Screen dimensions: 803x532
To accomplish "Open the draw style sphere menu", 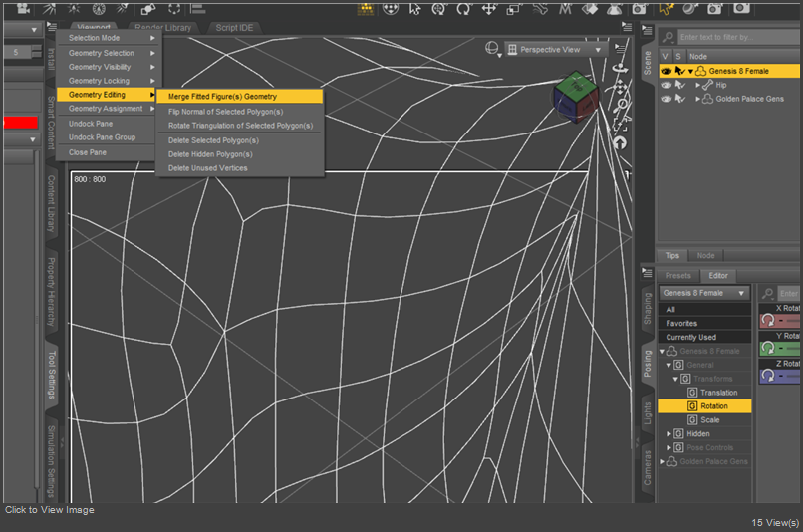I will coord(492,49).
